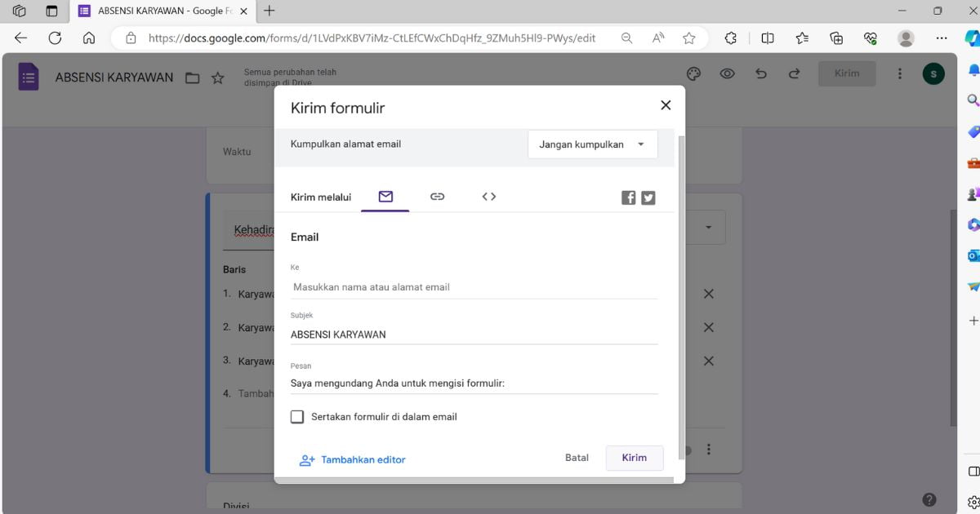Close the ABSENSI KARYAWAN browser tab

tap(243, 11)
